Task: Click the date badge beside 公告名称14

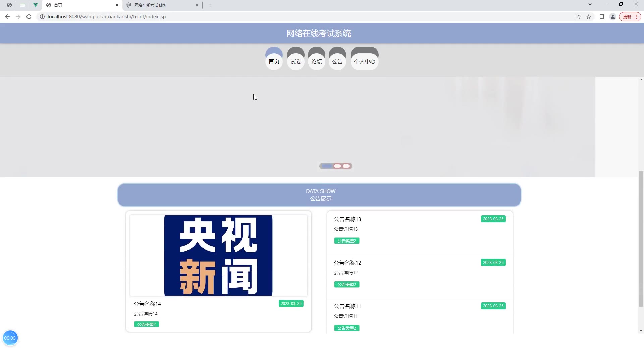Action: coord(291,304)
